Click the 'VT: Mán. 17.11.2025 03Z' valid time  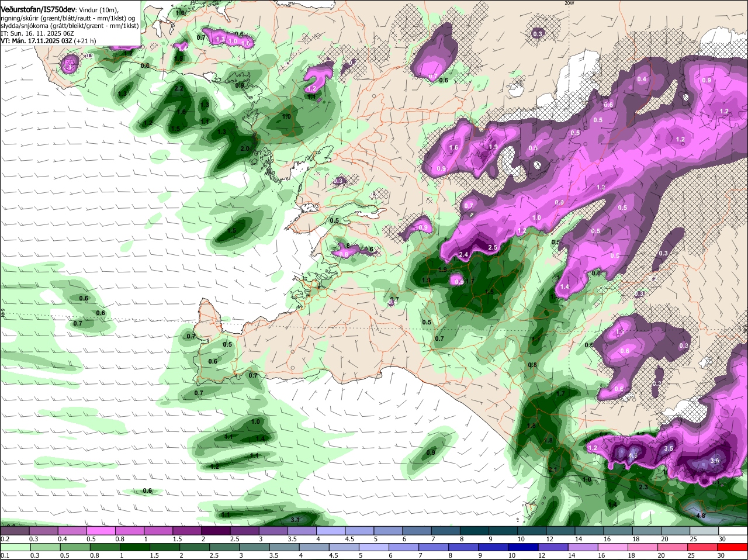(x=36, y=41)
